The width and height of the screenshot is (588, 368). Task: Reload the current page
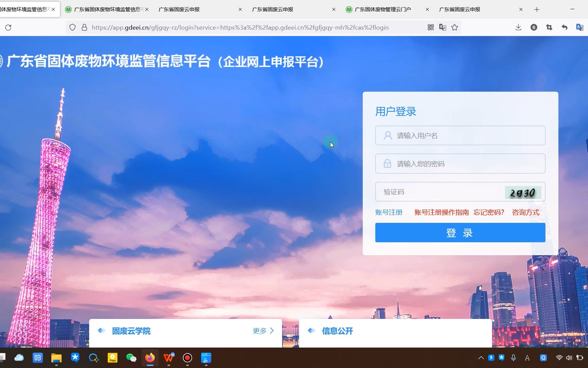click(x=8, y=28)
